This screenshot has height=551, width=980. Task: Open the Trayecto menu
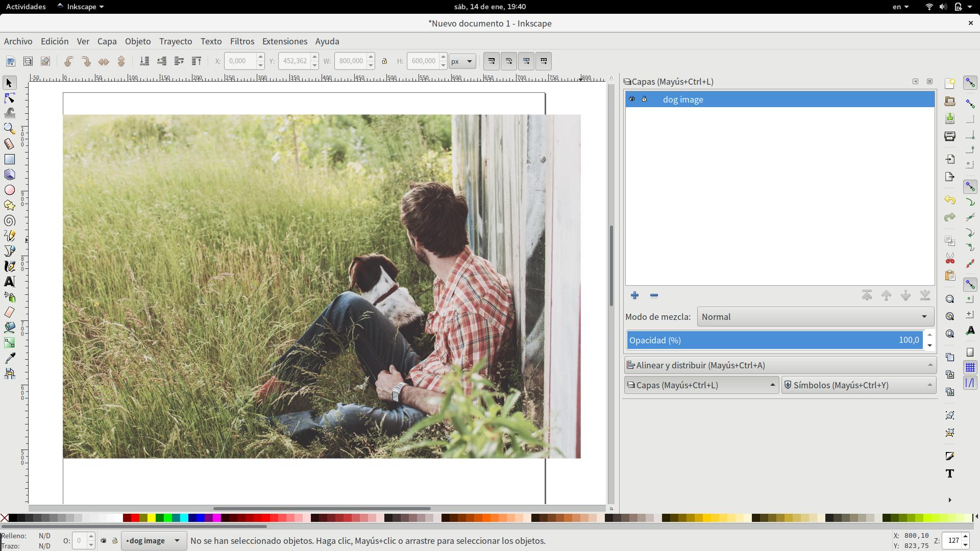coord(176,41)
